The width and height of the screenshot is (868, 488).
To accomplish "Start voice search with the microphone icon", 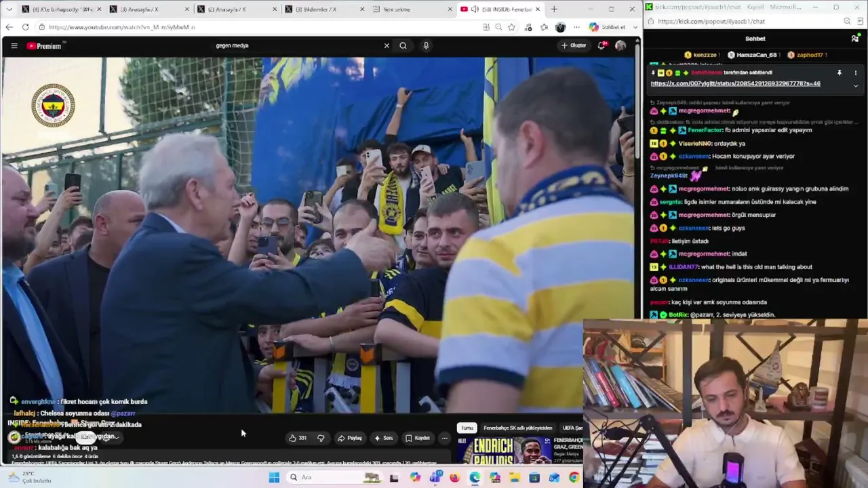I will pyautogui.click(x=426, y=45).
